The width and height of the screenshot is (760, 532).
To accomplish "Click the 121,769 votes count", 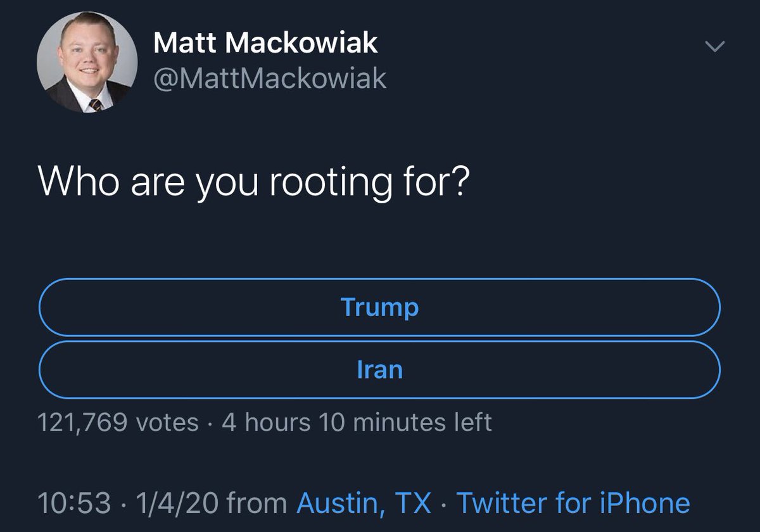I will click(x=118, y=422).
